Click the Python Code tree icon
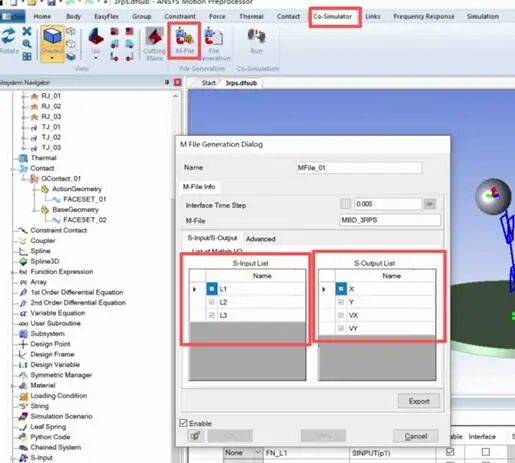 click(x=23, y=437)
